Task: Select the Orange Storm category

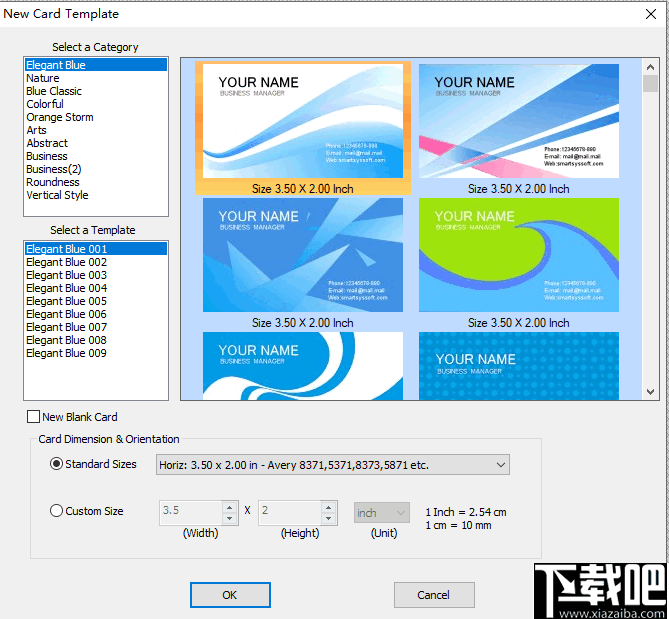Action: point(96,117)
